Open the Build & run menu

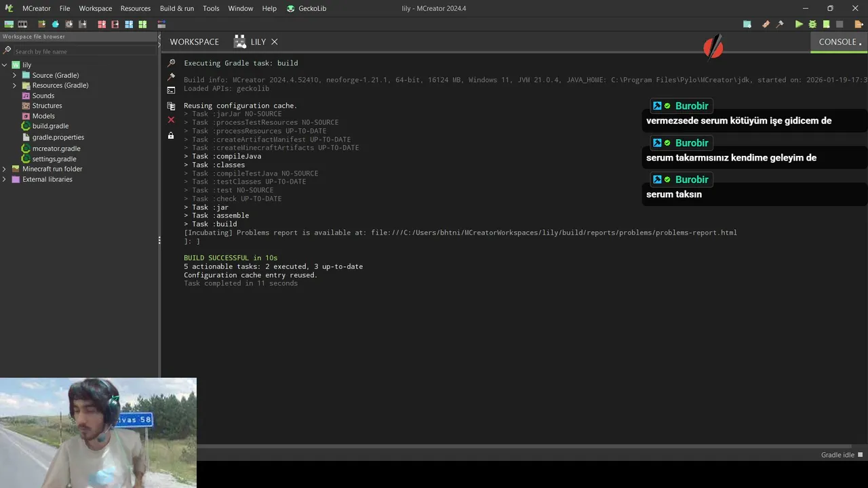click(177, 8)
